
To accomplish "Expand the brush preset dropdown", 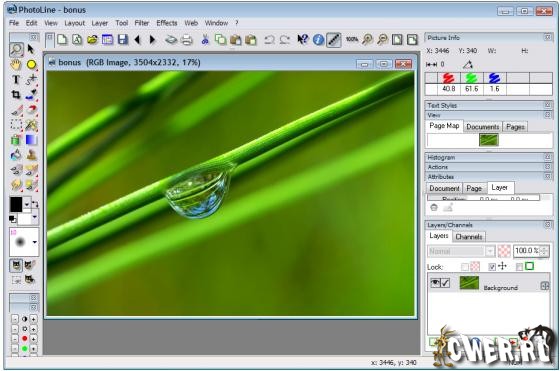I will pyautogui.click(x=35, y=242).
